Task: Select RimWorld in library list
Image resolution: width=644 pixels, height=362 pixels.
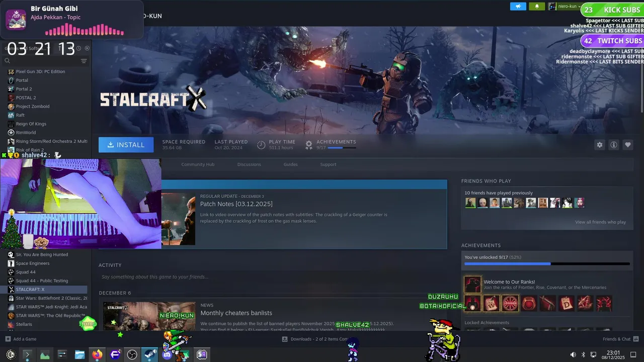Action: point(26,133)
